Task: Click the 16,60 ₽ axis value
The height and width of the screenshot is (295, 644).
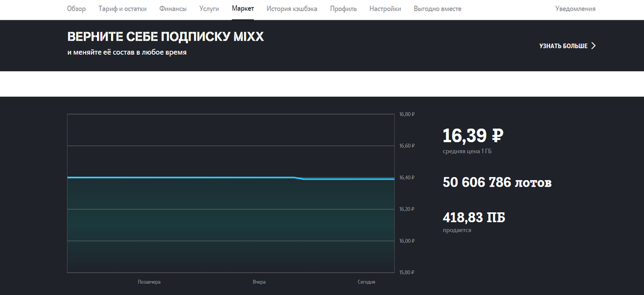Action: pyautogui.click(x=407, y=146)
